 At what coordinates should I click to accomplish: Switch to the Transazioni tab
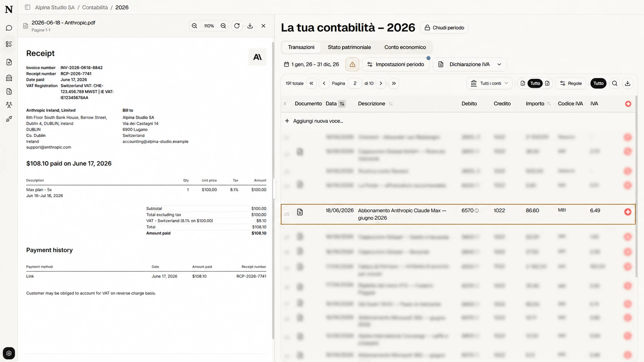[301, 47]
